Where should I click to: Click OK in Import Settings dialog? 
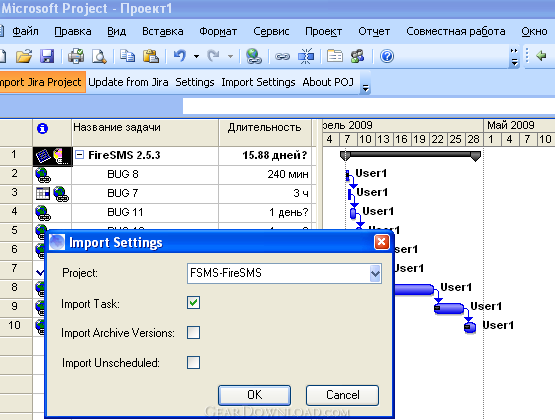254,395
